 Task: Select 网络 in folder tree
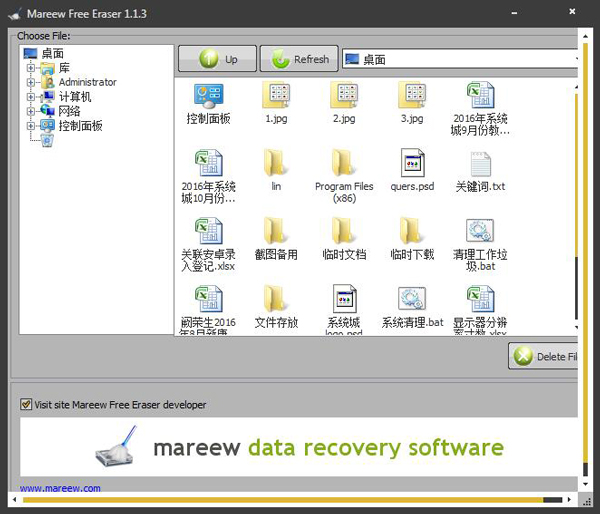(x=60, y=111)
